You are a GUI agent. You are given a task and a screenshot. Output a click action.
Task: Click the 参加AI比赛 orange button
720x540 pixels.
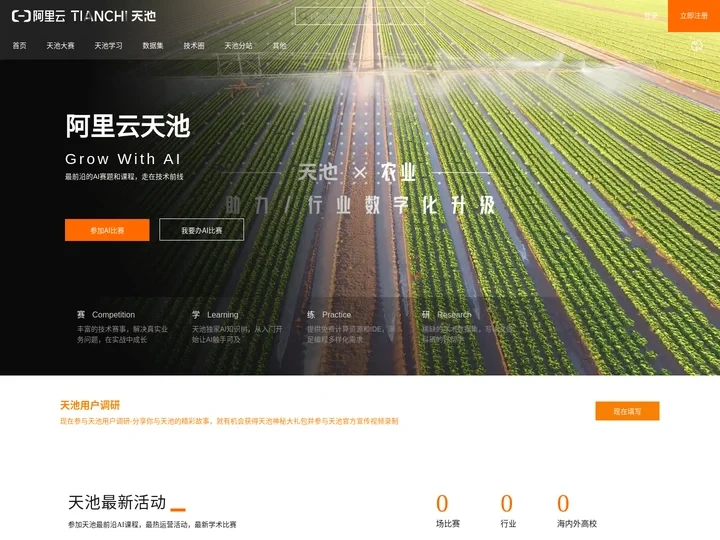coord(107,230)
